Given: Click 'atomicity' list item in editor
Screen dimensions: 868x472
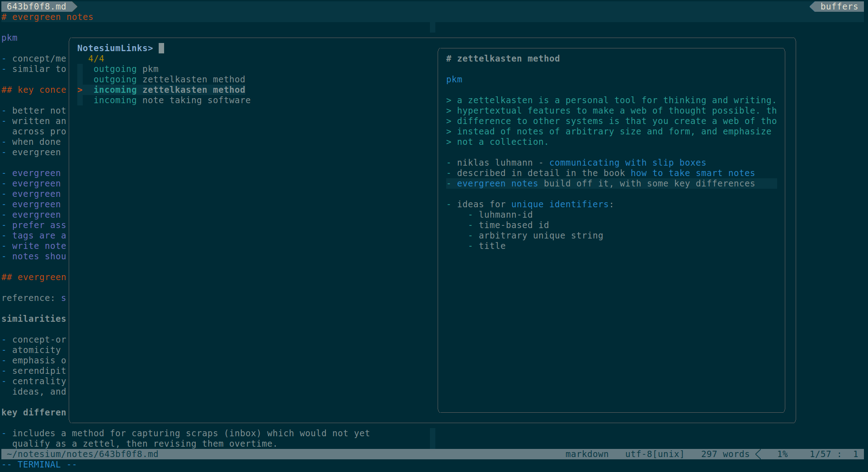Looking at the screenshot, I should [36, 350].
